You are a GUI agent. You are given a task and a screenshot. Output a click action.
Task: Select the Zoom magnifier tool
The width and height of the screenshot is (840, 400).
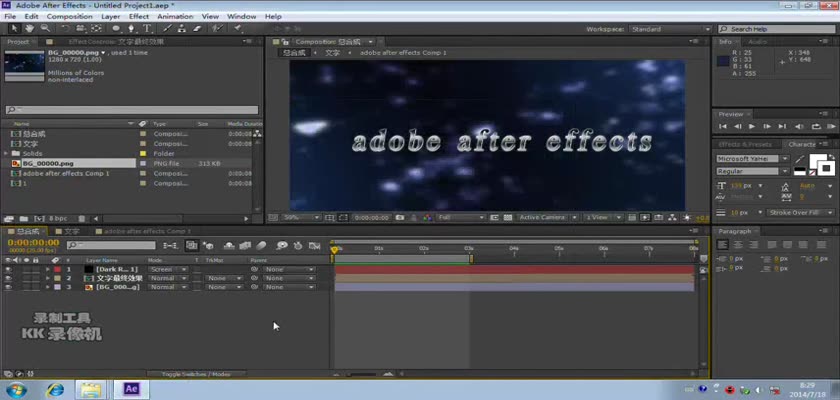point(45,29)
